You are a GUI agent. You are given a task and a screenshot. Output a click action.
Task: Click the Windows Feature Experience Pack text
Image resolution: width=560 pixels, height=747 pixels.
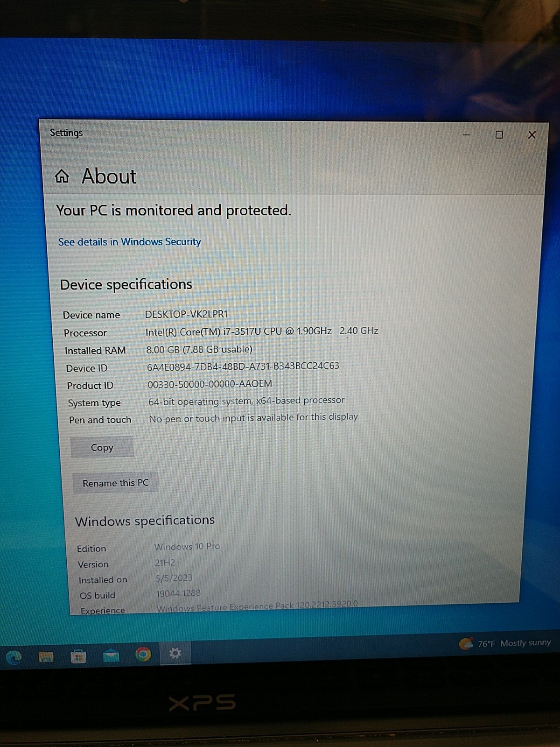tap(257, 606)
